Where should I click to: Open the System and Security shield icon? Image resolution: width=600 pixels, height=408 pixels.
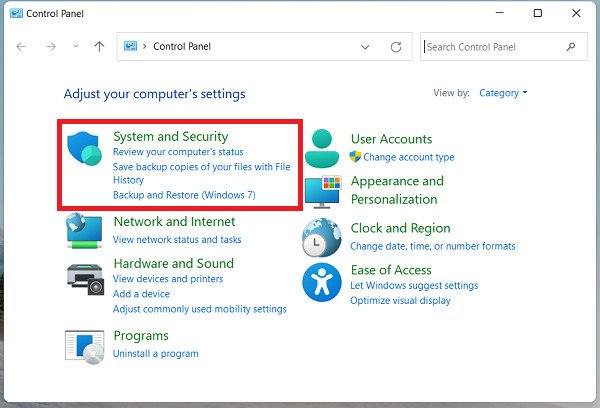point(86,148)
